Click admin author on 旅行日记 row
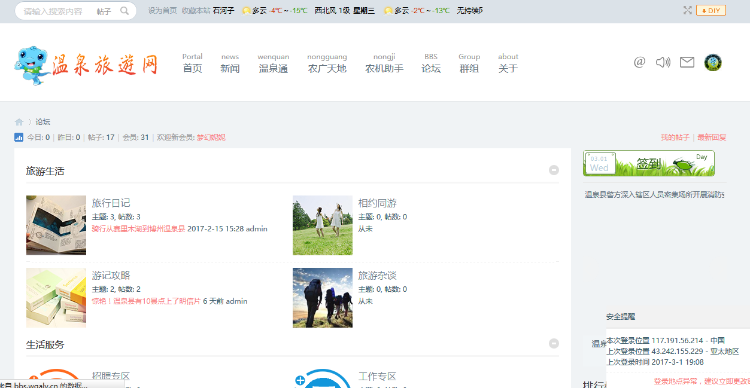The height and width of the screenshot is (388, 750). click(x=257, y=229)
